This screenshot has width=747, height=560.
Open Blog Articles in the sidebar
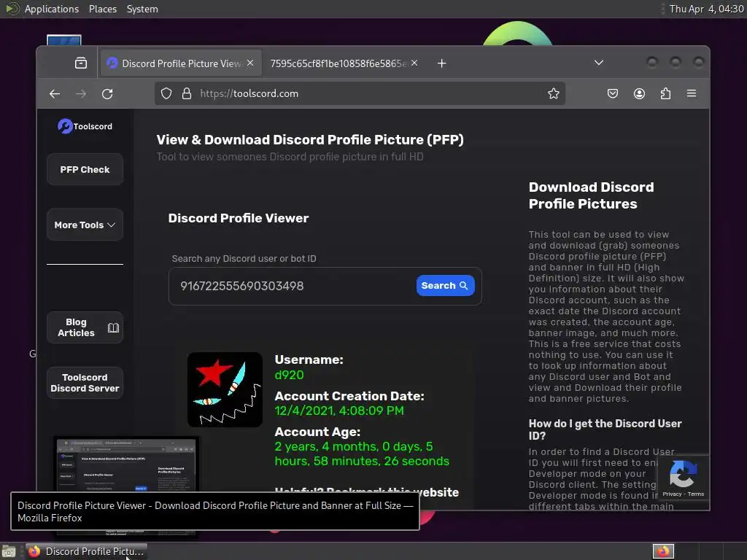tap(85, 327)
